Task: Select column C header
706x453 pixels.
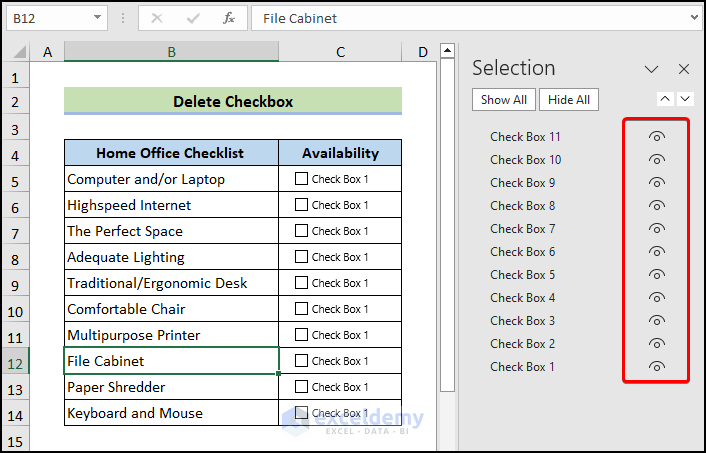Action: (340, 52)
